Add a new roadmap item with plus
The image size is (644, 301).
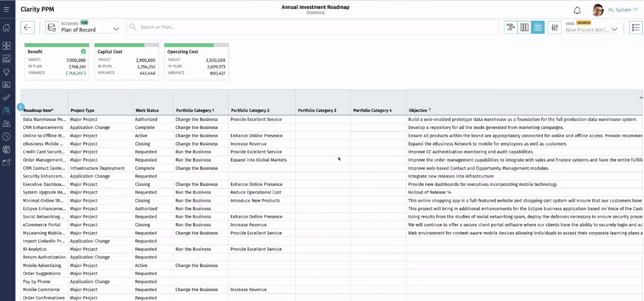click(21, 107)
